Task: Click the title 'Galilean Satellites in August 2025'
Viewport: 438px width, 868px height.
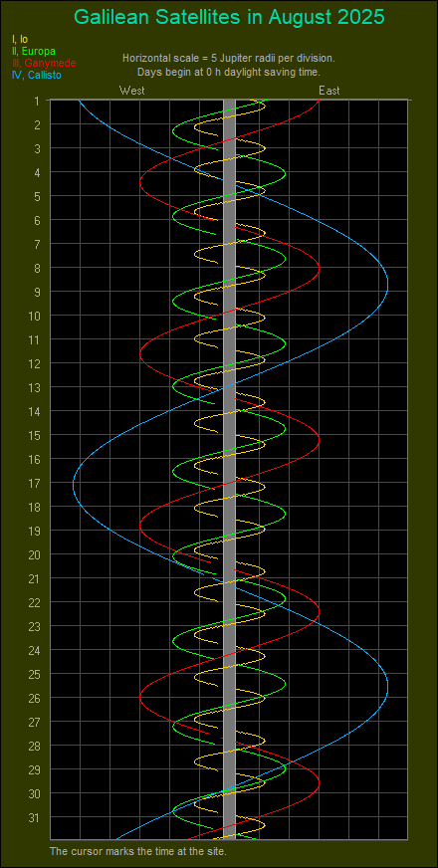Action: (229, 17)
